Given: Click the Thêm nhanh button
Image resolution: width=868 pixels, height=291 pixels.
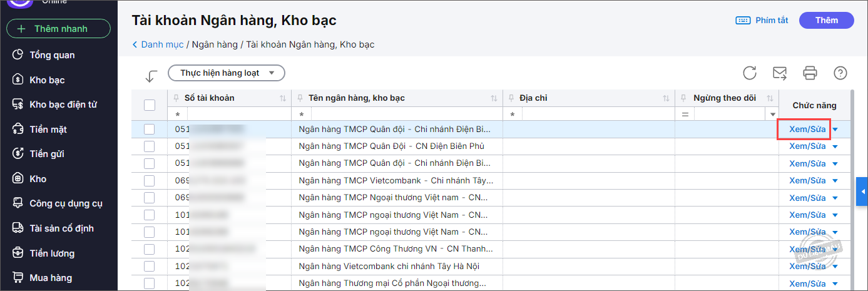Looking at the screenshot, I should (x=58, y=29).
